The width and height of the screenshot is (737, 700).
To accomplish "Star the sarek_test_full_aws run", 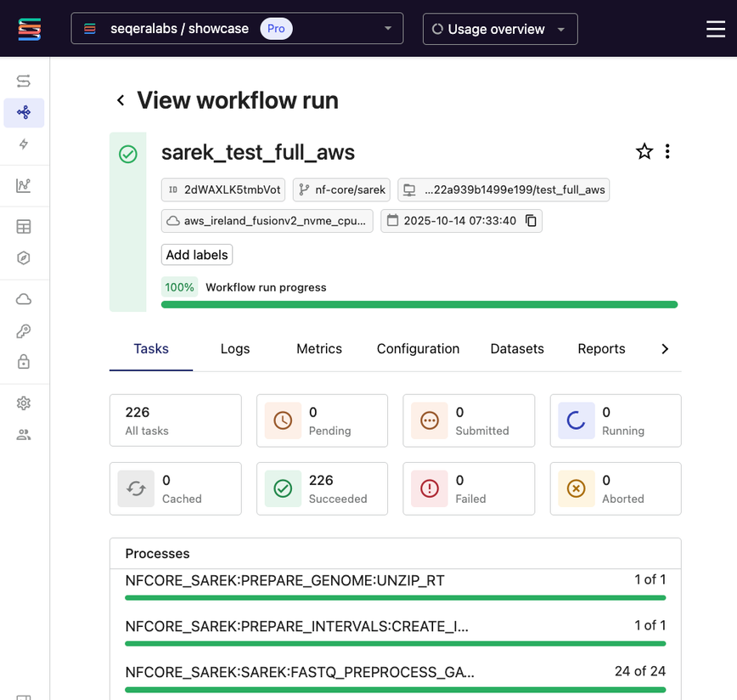I will point(644,151).
